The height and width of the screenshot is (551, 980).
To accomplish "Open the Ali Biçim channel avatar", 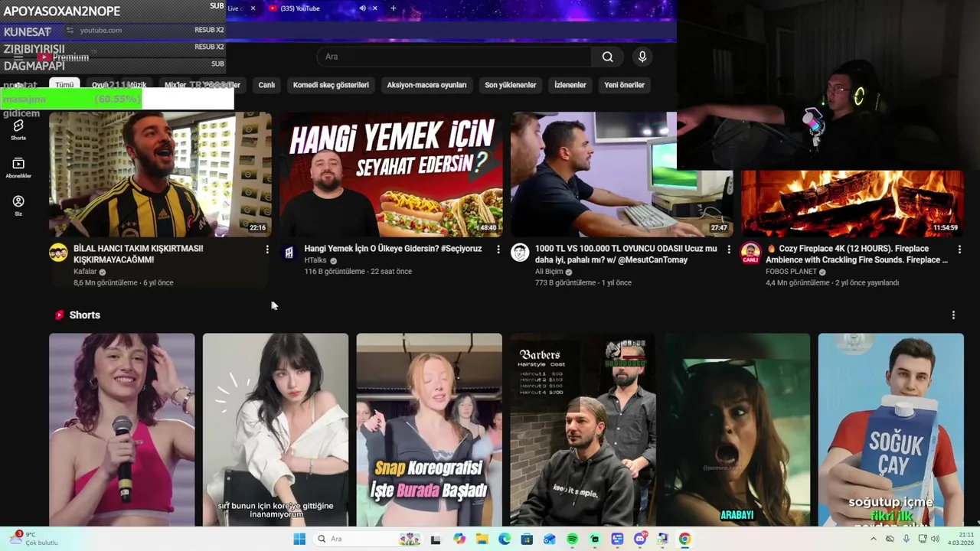I will point(520,253).
